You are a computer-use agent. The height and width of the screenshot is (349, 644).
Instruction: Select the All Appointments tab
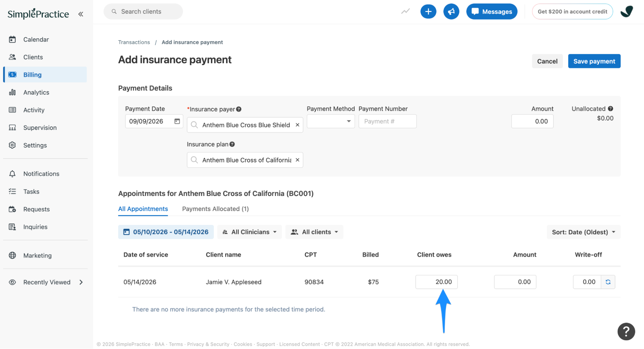click(x=143, y=209)
